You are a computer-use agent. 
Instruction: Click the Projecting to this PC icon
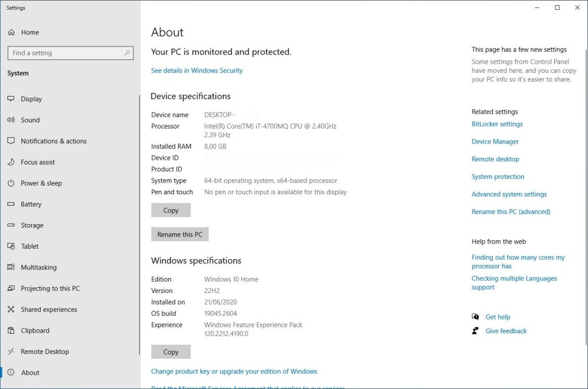[x=11, y=288]
